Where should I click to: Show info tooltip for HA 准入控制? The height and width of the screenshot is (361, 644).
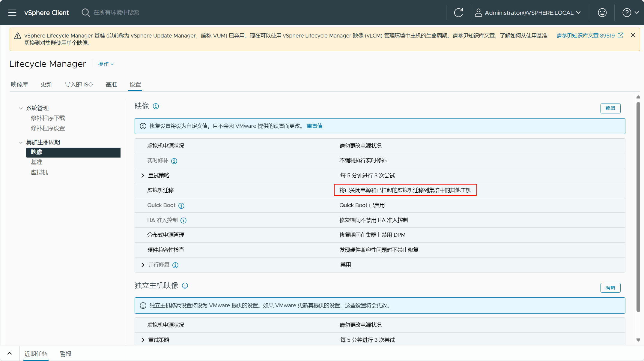[x=183, y=221]
